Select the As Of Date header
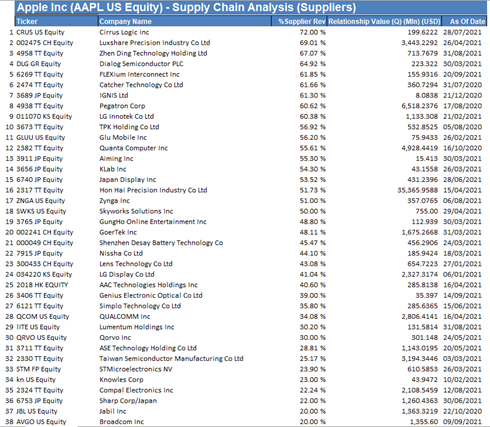Image resolution: width=490 pixels, height=427 pixels. 464,21
